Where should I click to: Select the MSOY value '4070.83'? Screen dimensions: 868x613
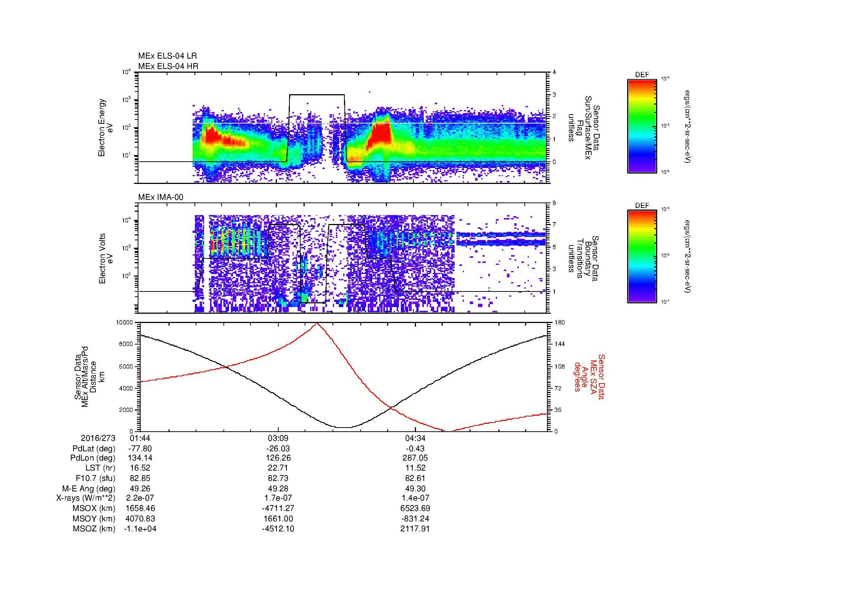click(140, 518)
